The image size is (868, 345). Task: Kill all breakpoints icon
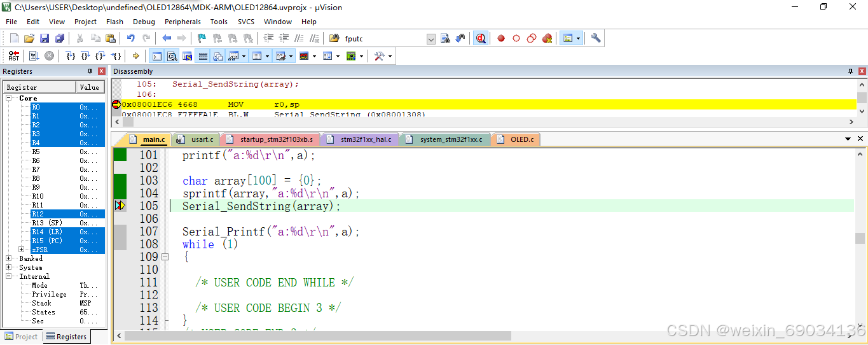pyautogui.click(x=547, y=38)
